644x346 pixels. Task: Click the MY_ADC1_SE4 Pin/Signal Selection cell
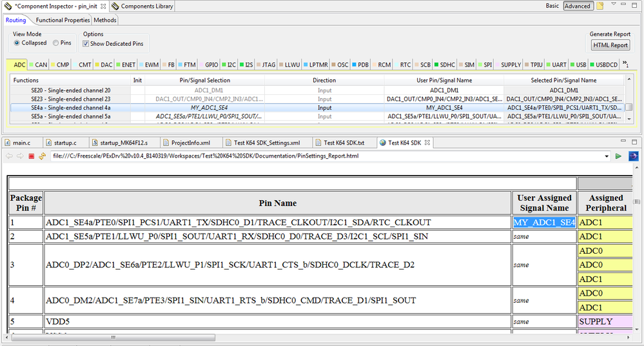204,108
